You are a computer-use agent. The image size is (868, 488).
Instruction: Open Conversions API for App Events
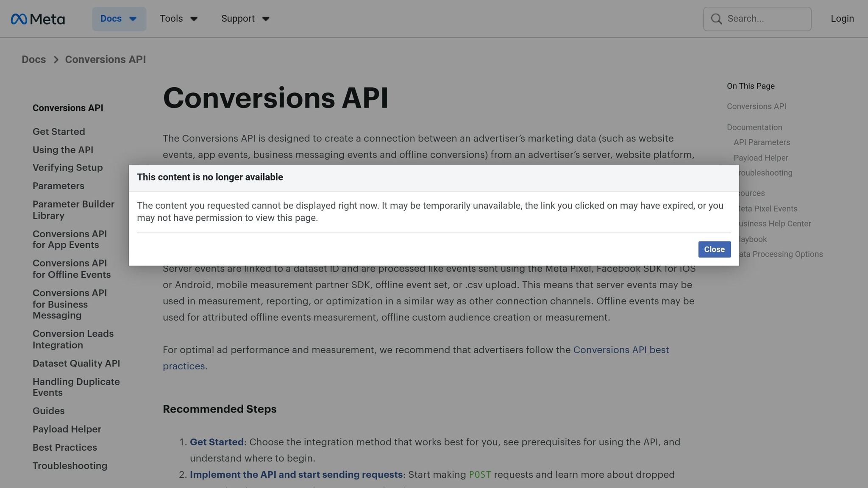click(x=70, y=239)
